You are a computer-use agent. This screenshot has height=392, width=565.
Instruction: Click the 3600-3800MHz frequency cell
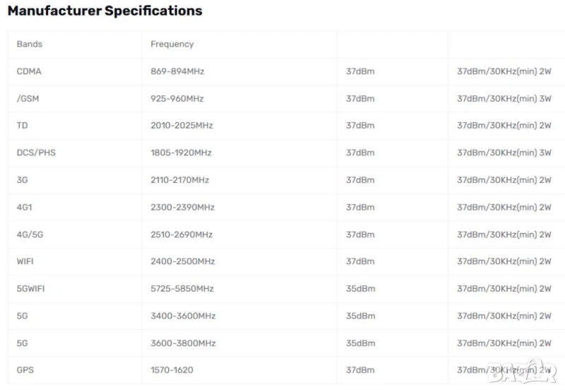(x=183, y=343)
